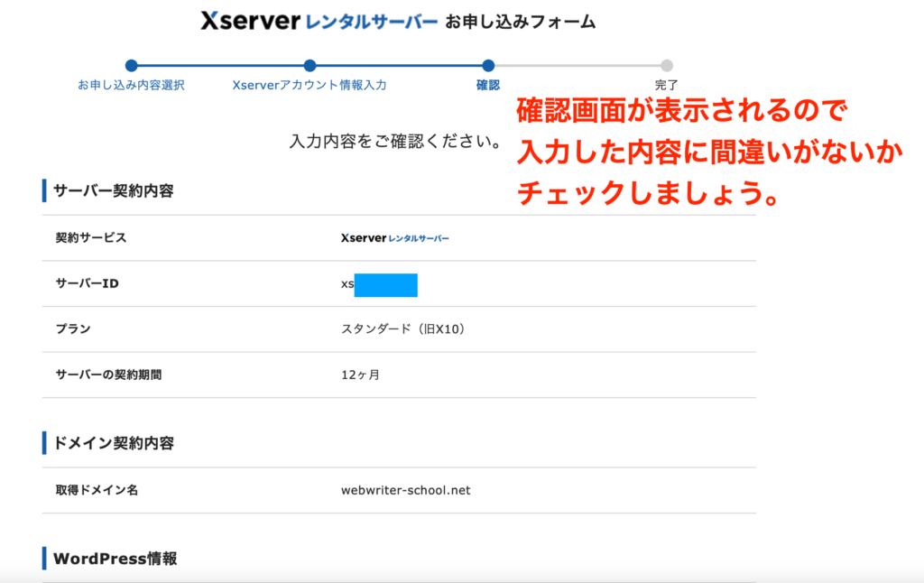Click the プラン row label
This screenshot has height=583, width=924.
click(73, 329)
